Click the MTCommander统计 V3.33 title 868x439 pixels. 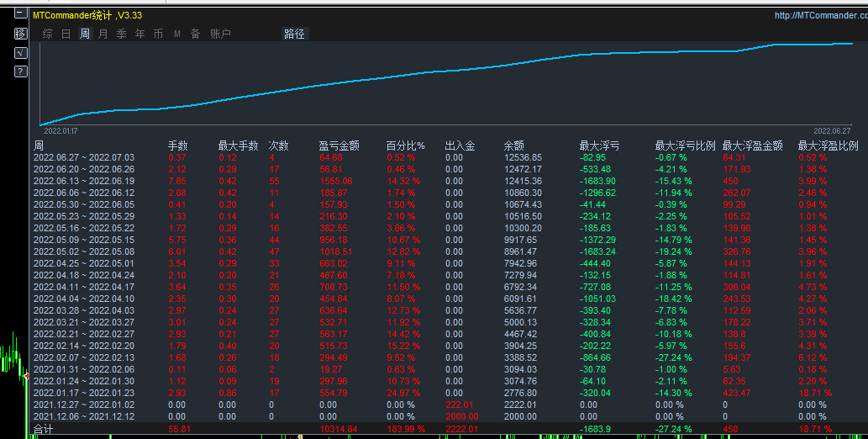click(87, 15)
